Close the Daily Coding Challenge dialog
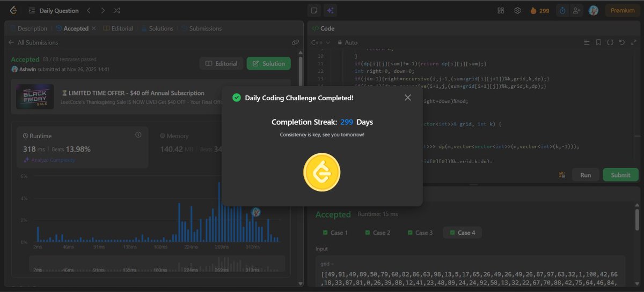The height and width of the screenshot is (292, 644). (x=407, y=98)
